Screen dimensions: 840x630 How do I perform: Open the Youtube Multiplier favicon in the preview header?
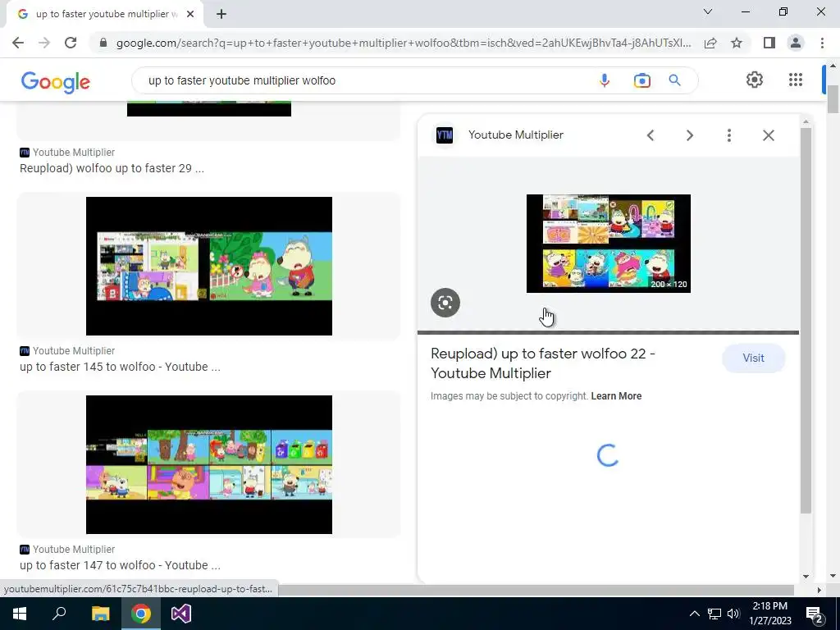444,135
